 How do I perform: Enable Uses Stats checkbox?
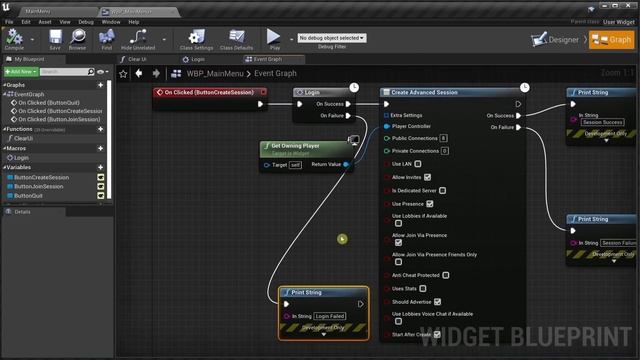(423, 289)
